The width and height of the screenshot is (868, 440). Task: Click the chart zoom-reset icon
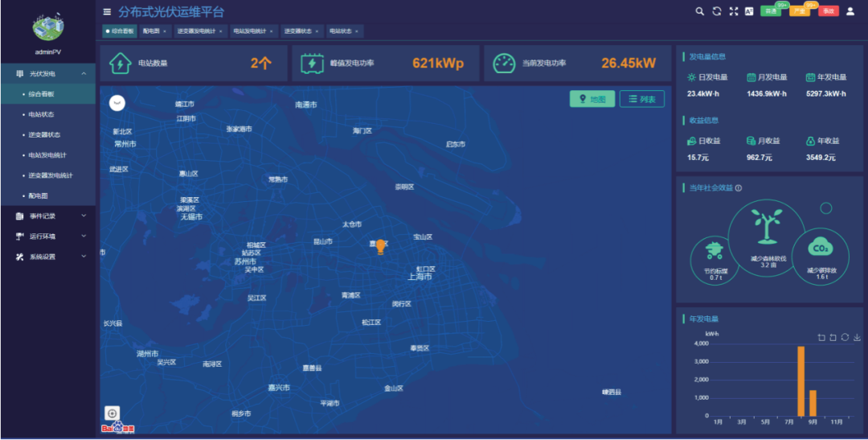(x=833, y=338)
